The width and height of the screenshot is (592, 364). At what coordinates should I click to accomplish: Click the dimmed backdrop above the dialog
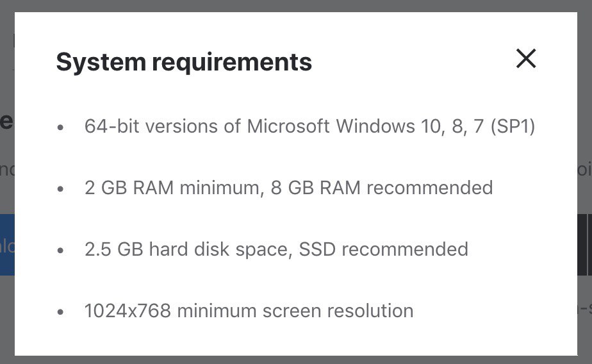296,6
